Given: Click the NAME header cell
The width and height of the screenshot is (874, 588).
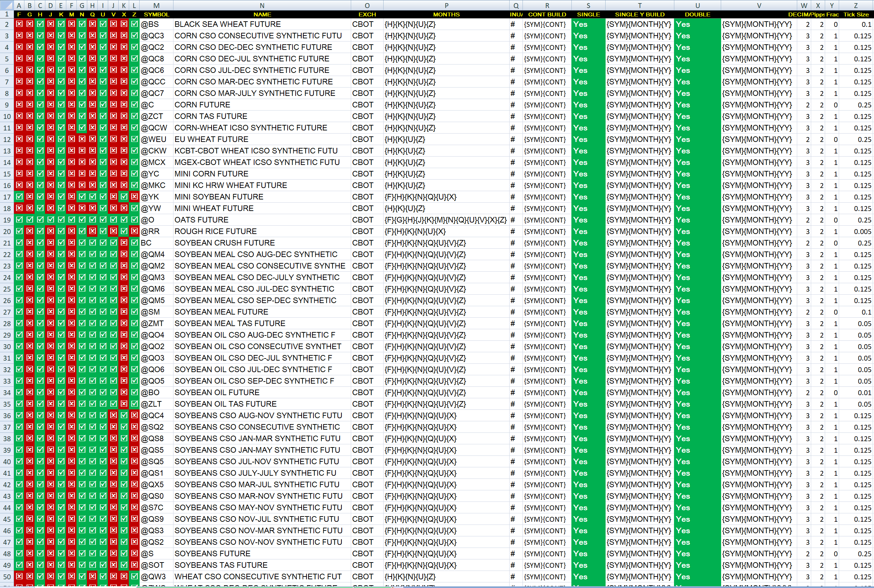Looking at the screenshot, I should pos(262,14).
